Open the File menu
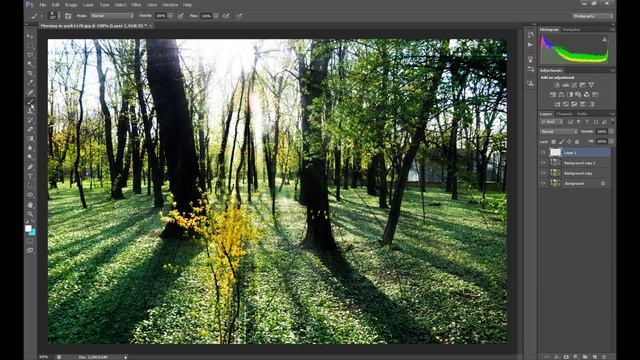The image size is (640, 360). coord(43,5)
